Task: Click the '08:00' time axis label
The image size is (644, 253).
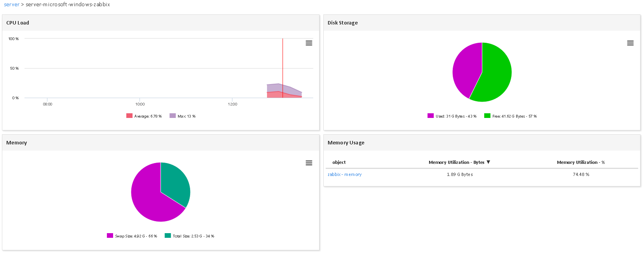Action: (x=47, y=104)
